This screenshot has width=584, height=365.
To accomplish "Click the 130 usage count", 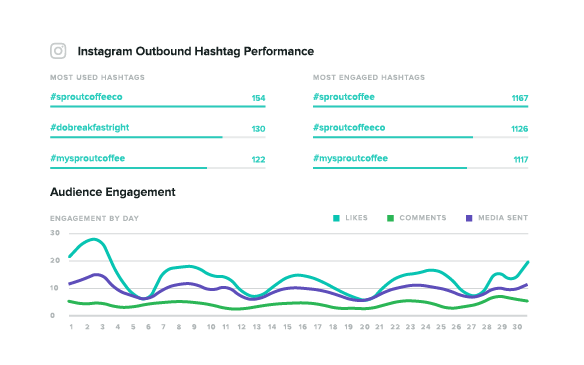I will coord(258,129).
